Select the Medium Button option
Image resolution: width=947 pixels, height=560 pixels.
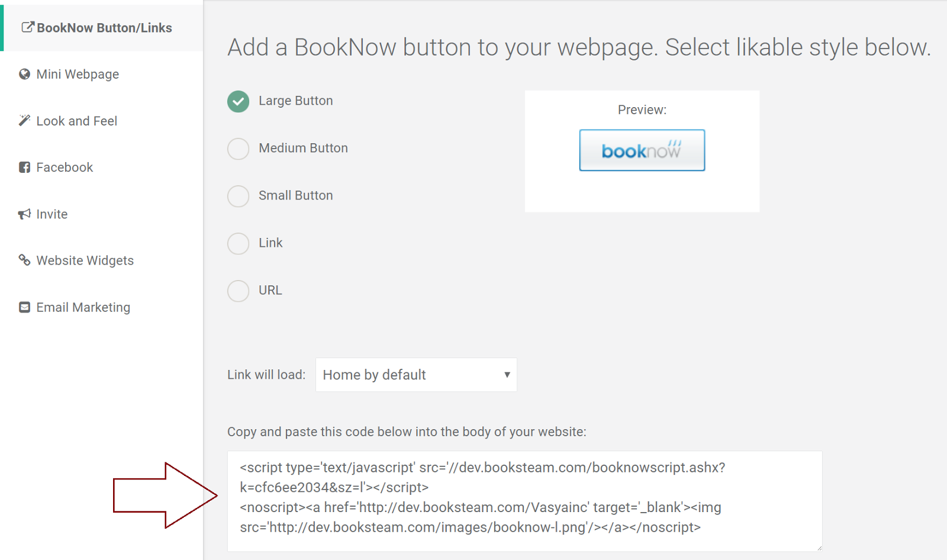tap(238, 149)
